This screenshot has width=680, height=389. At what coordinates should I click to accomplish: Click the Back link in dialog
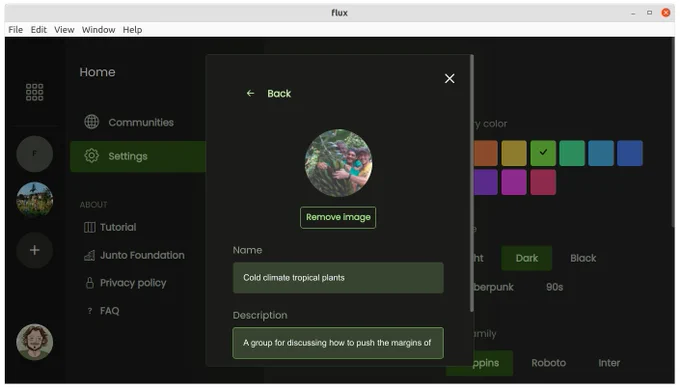click(x=279, y=93)
